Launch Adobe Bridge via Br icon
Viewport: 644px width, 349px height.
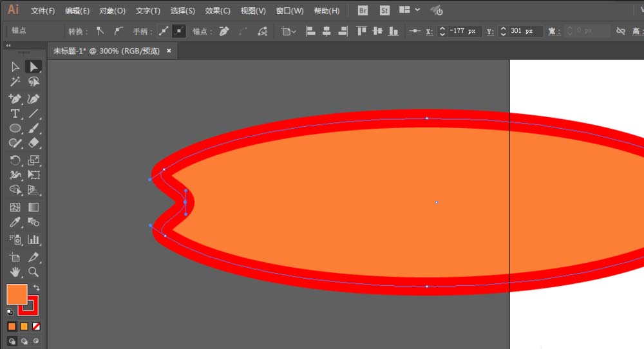[363, 10]
